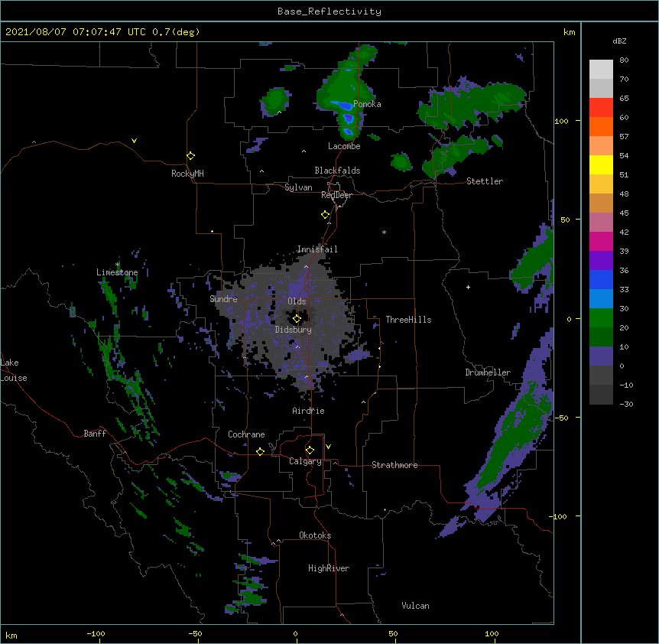Click the ThreeHills town label
The width and height of the screenshot is (659, 644).
408,320
